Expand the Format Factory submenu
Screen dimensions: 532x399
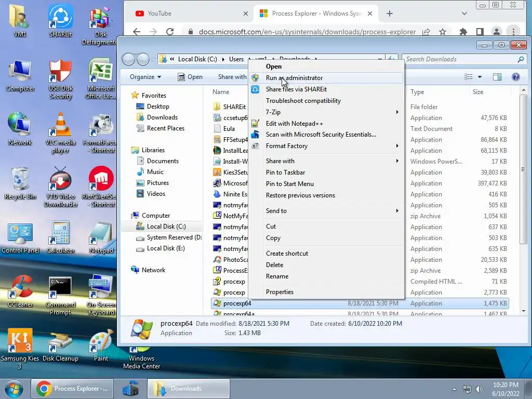pyautogui.click(x=326, y=146)
